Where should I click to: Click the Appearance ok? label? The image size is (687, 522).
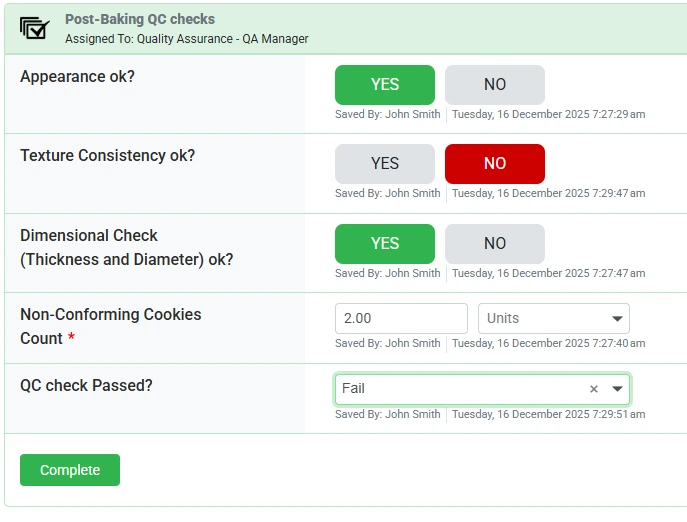tap(77, 76)
